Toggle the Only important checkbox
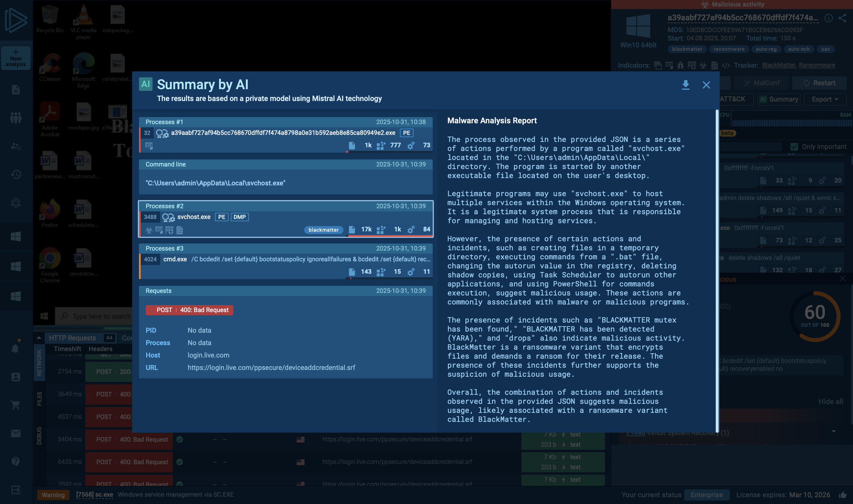Image resolution: width=853 pixels, height=504 pixels. pos(794,147)
